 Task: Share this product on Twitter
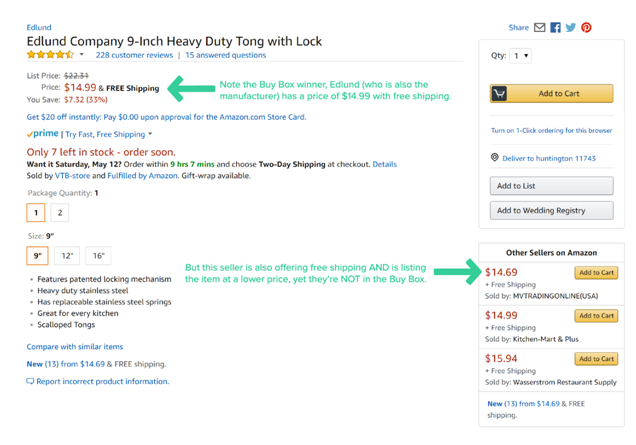coord(570,28)
